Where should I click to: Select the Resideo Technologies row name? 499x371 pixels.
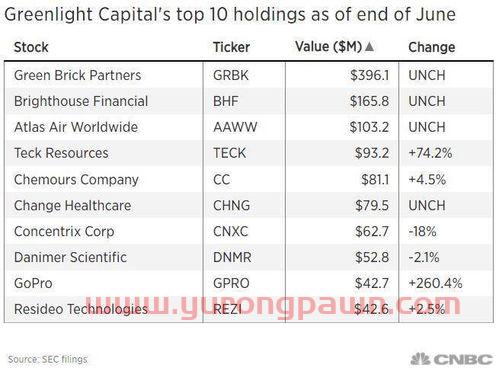81,309
